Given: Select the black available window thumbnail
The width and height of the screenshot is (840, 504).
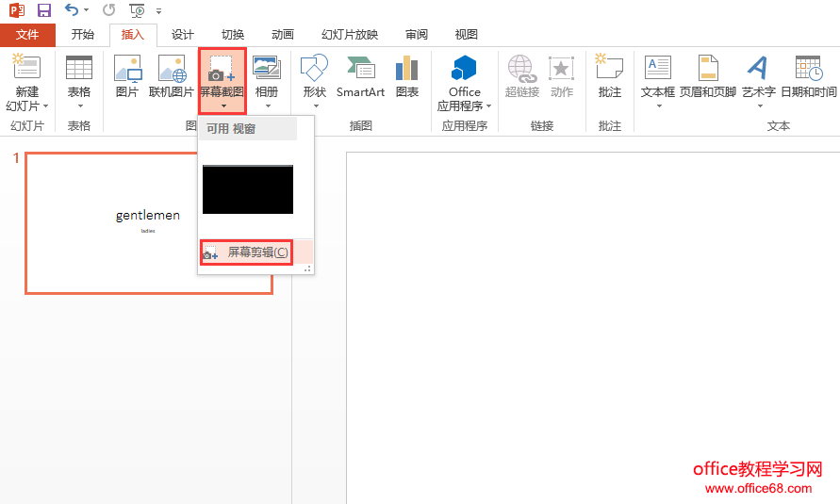Looking at the screenshot, I should 248,189.
